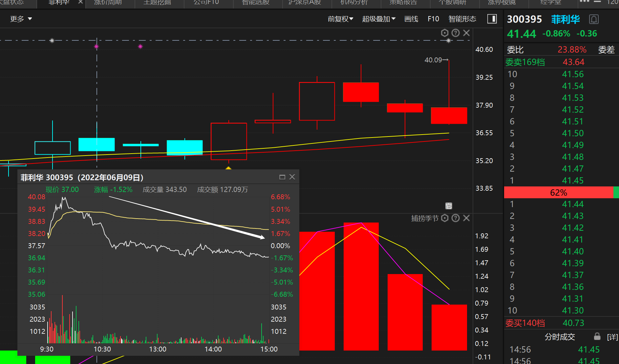Click the tallest red 捕捞季节 histogram bar
Viewport: 619px width, 364px height.
tap(361, 287)
